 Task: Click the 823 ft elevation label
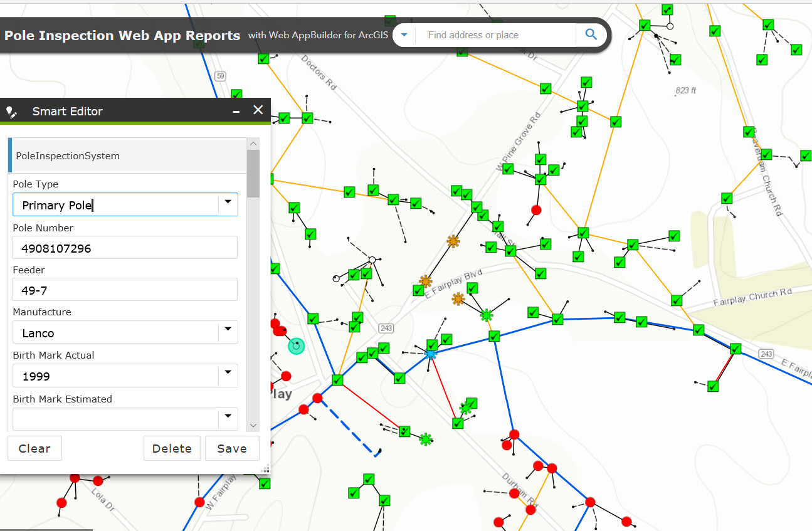[x=685, y=91]
